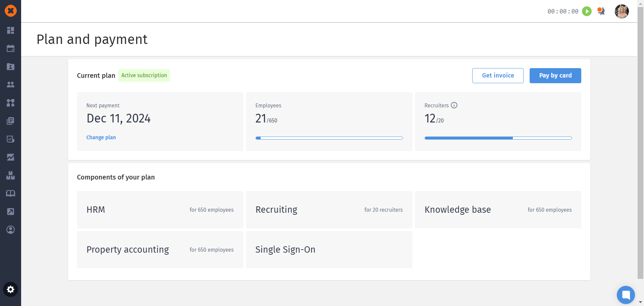Click the Get invoice button
Viewport: 644px width, 306px height.
click(498, 75)
